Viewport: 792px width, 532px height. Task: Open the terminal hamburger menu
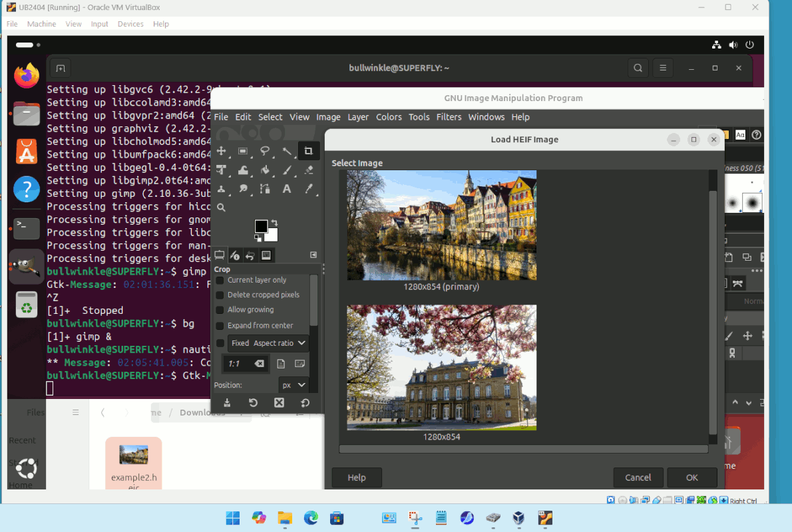(x=663, y=68)
